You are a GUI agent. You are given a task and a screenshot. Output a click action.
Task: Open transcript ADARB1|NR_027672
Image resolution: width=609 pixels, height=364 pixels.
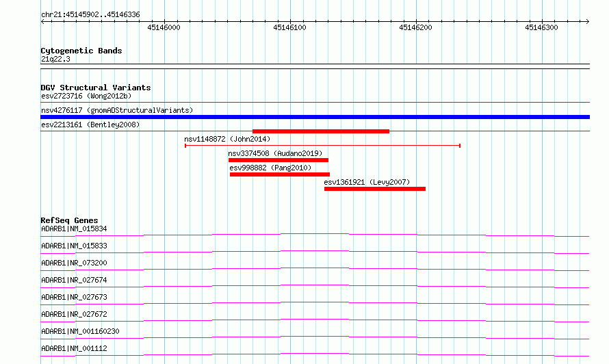pos(74,314)
